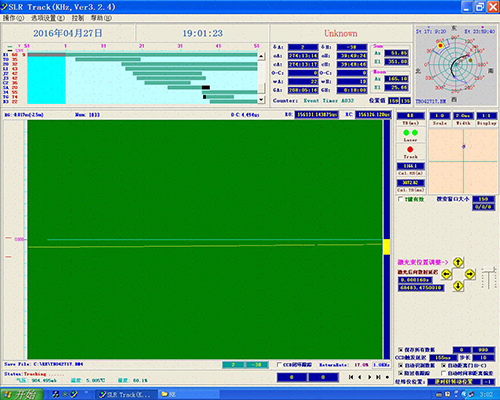Click the yellow down arrow laser adjustment button
Viewport: 500px width, 400px height.
458,285
